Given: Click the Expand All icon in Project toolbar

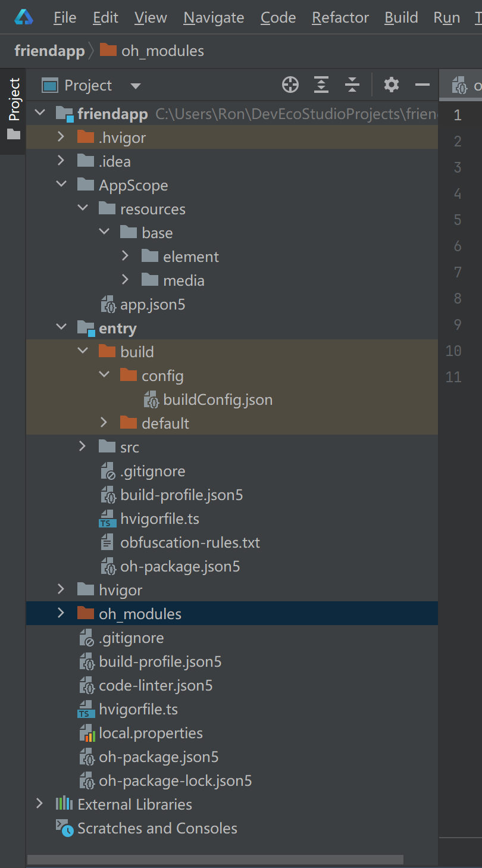Looking at the screenshot, I should click(321, 85).
